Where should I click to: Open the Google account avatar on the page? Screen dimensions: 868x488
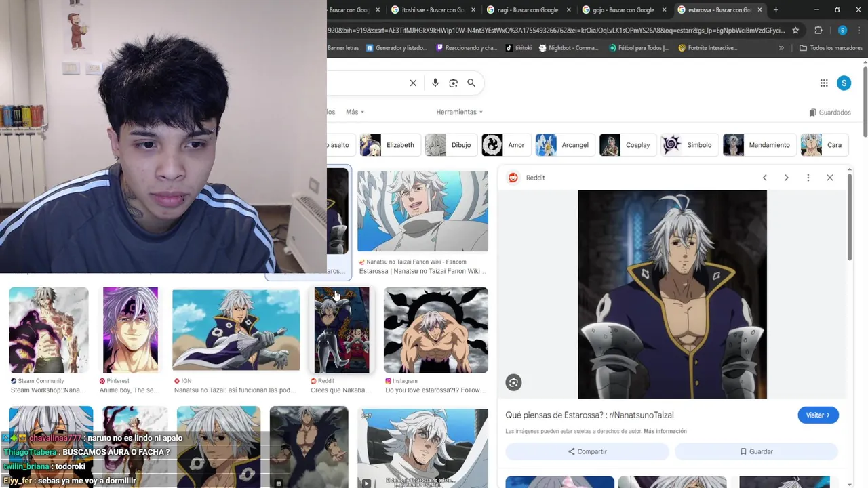[844, 83]
